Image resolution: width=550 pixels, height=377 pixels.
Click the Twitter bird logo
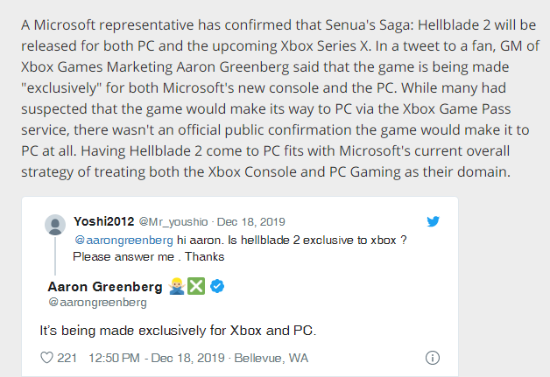pos(433,222)
